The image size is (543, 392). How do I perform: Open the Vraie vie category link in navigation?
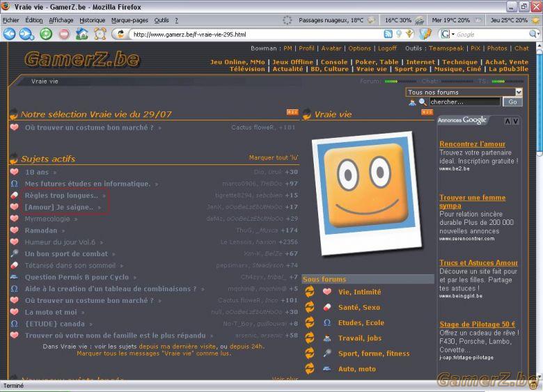(372, 69)
